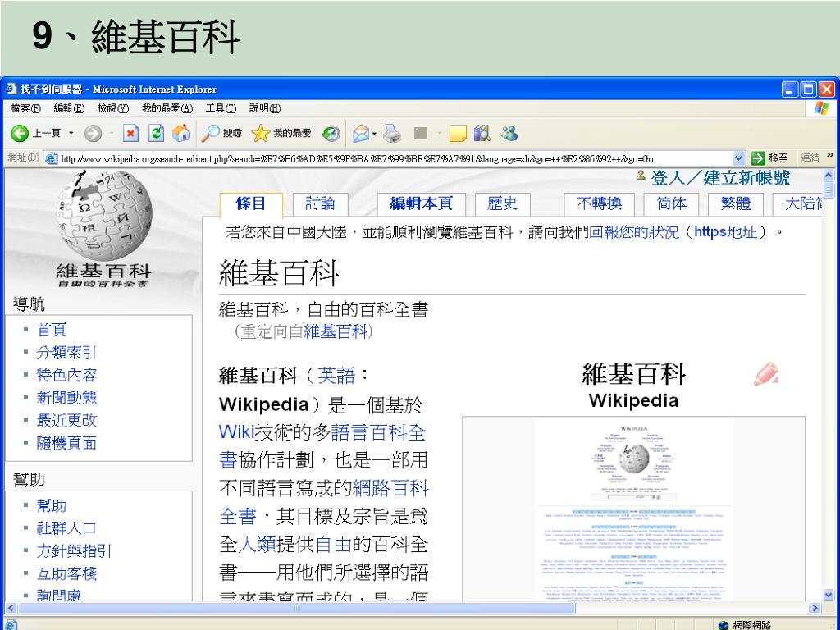Click the 英語 link in article

pyautogui.click(x=336, y=376)
